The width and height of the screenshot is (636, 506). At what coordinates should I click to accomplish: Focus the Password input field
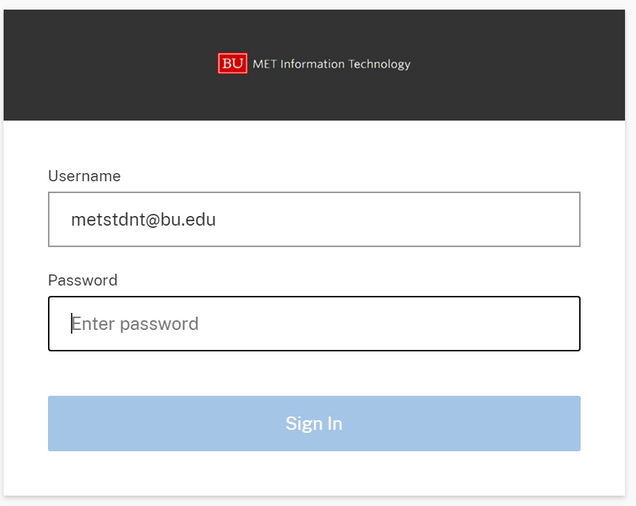314,324
